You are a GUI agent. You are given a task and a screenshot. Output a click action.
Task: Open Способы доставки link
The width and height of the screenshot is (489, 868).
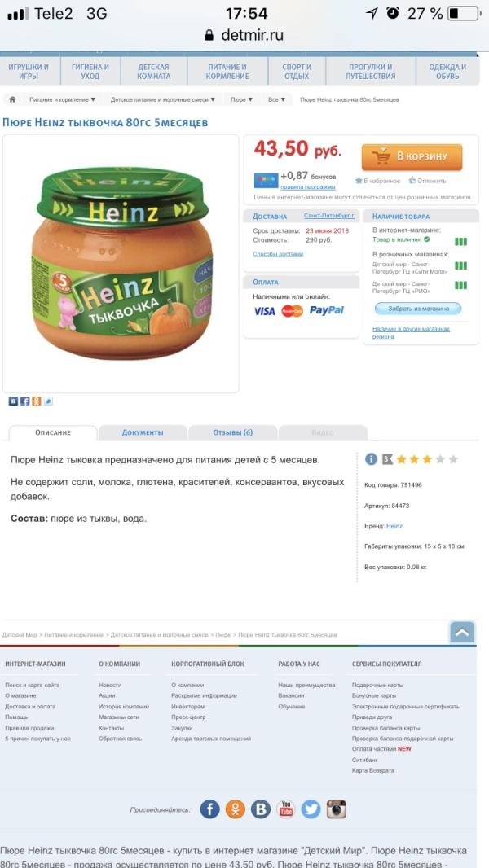pyautogui.click(x=278, y=254)
